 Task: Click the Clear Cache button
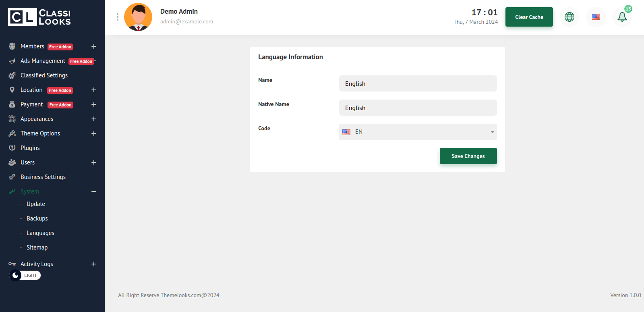click(x=529, y=17)
